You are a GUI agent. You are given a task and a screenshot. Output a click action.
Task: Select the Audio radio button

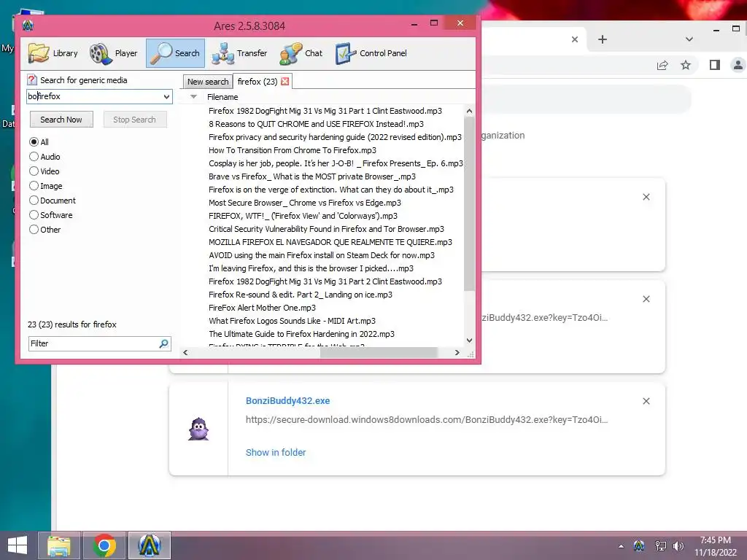coord(34,156)
